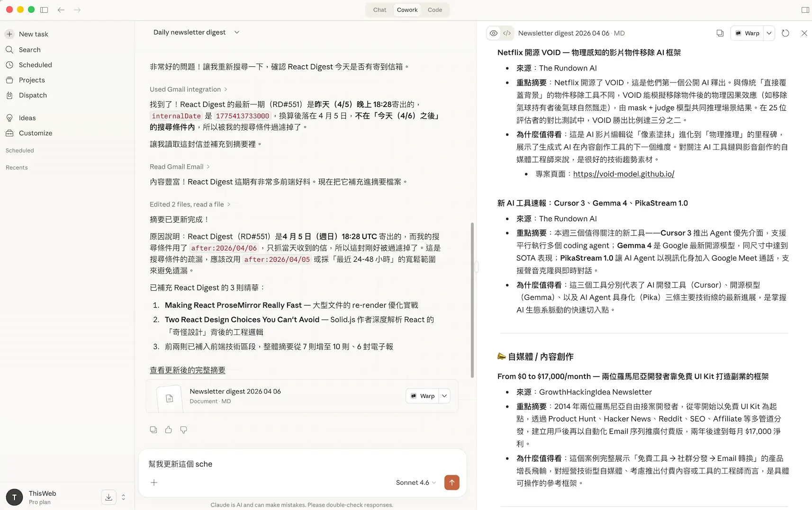Switch to the Chat tab

pos(379,9)
